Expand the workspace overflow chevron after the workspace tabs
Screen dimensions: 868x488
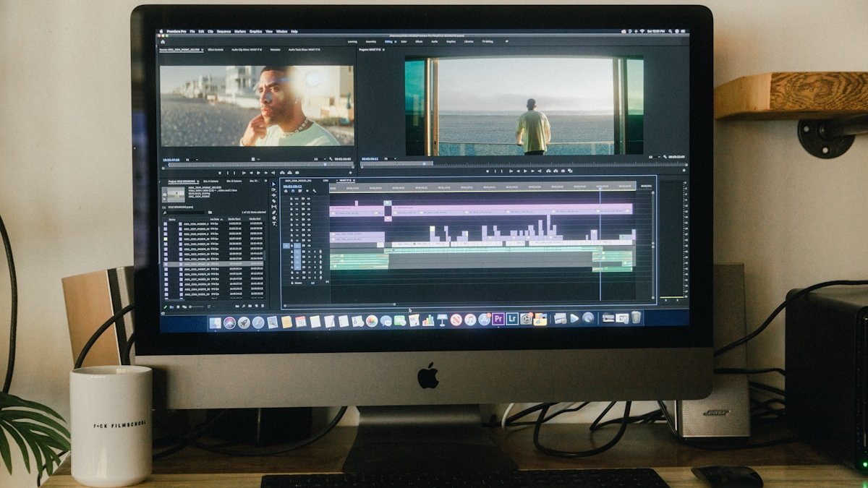click(506, 42)
